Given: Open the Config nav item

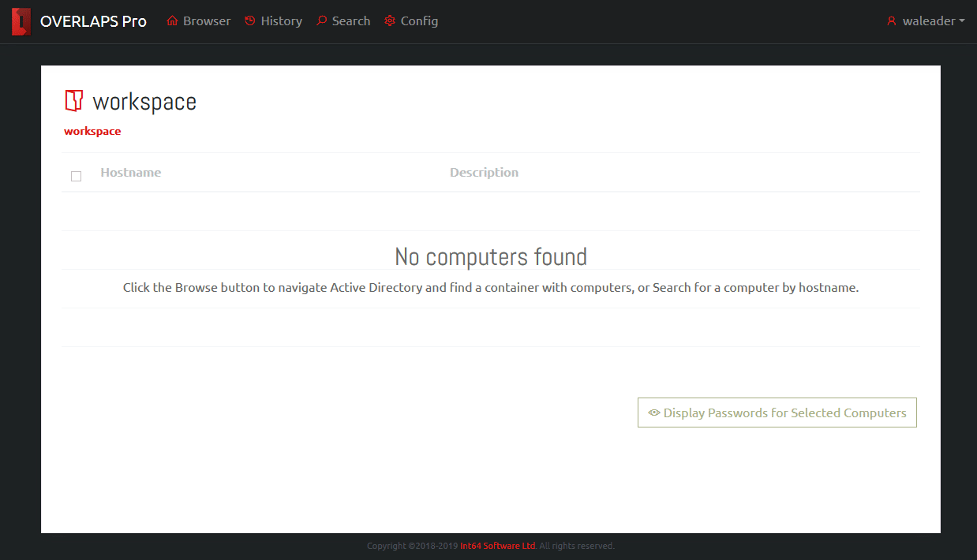Looking at the screenshot, I should 411,21.
